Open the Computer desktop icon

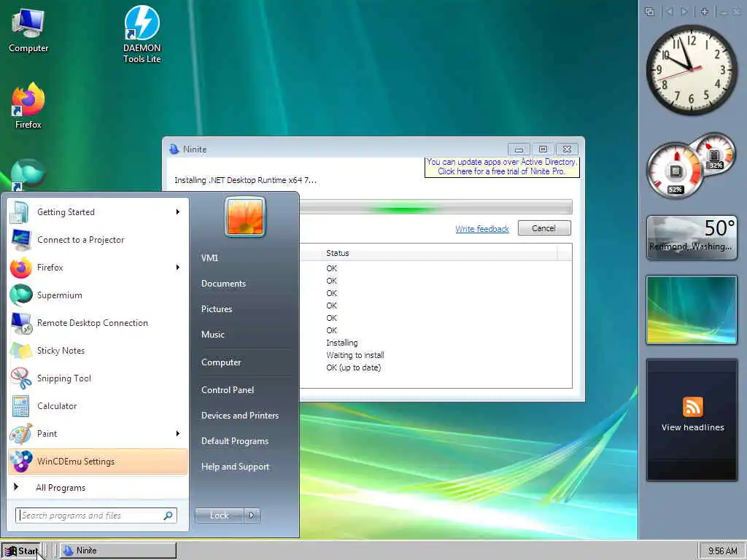coord(28,30)
